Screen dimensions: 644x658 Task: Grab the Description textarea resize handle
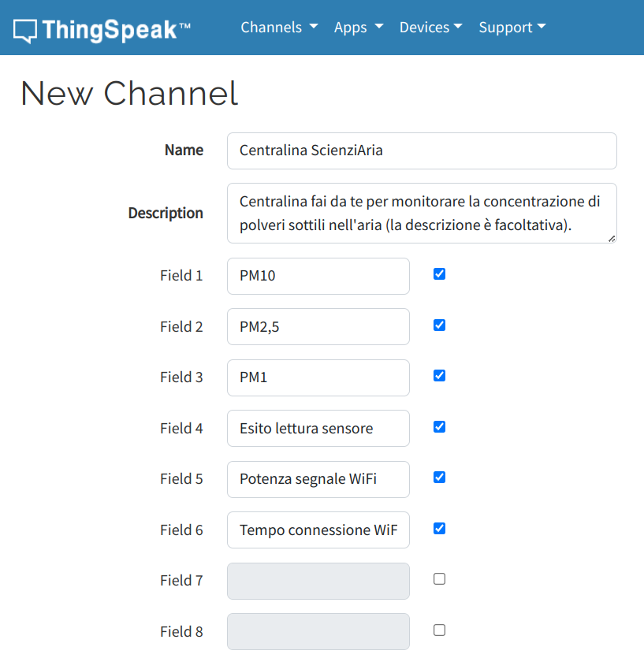pyautogui.click(x=612, y=239)
